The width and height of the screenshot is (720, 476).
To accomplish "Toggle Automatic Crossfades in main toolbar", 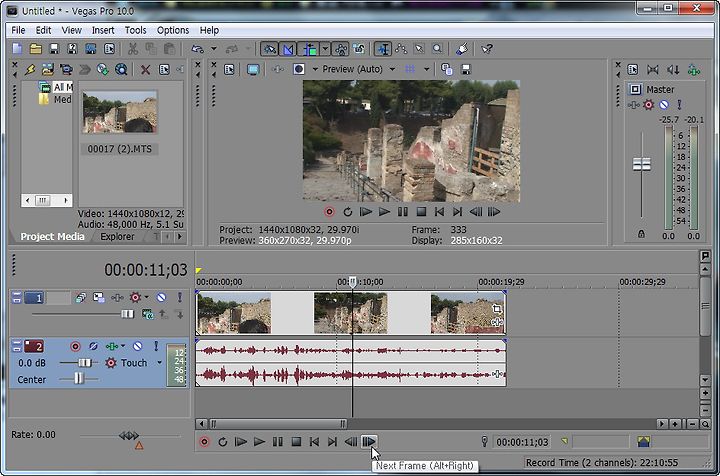I will pos(288,49).
